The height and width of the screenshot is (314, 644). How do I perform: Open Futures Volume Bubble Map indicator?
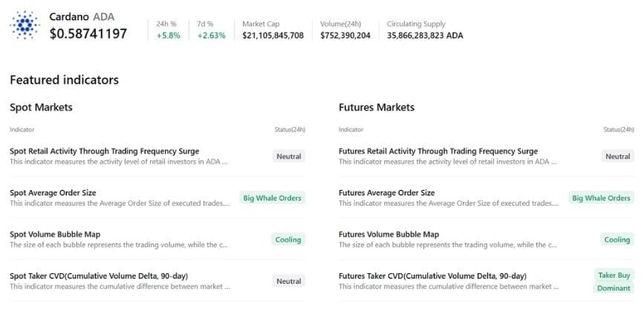click(x=388, y=235)
